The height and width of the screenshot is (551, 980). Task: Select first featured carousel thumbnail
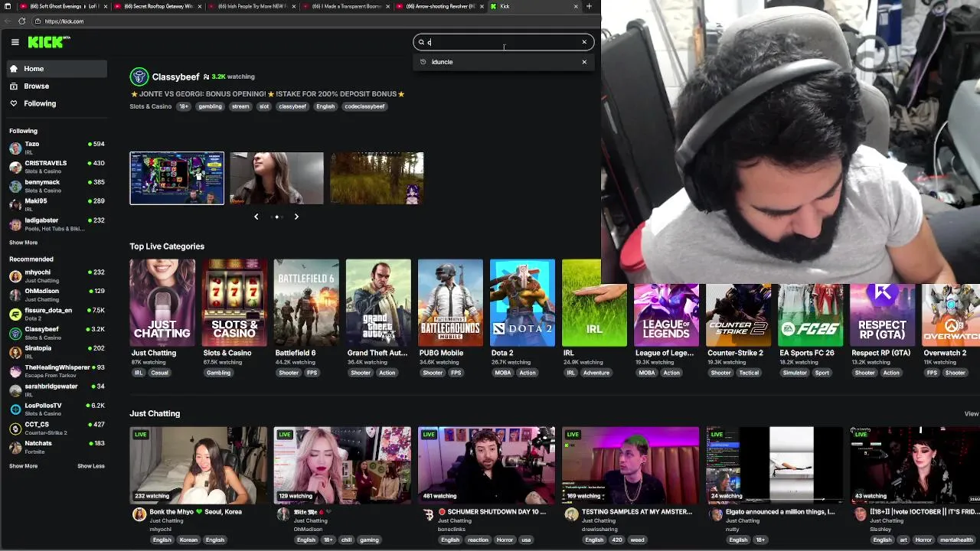177,178
